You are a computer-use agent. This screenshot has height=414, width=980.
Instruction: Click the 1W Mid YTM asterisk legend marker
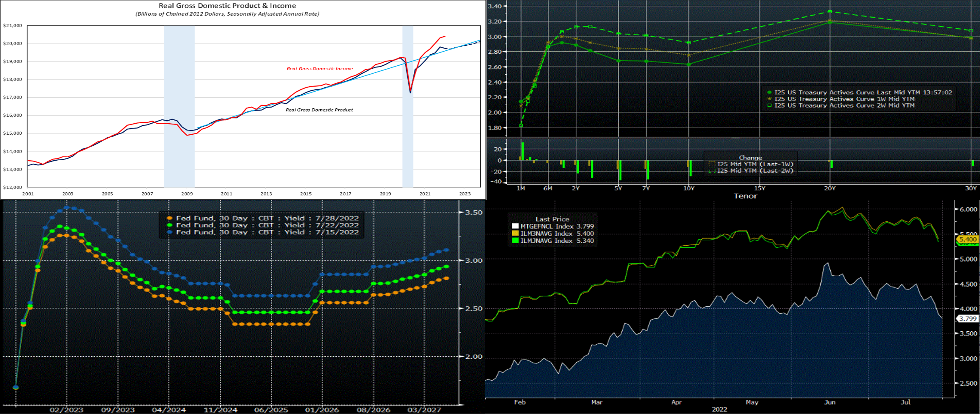coord(770,99)
